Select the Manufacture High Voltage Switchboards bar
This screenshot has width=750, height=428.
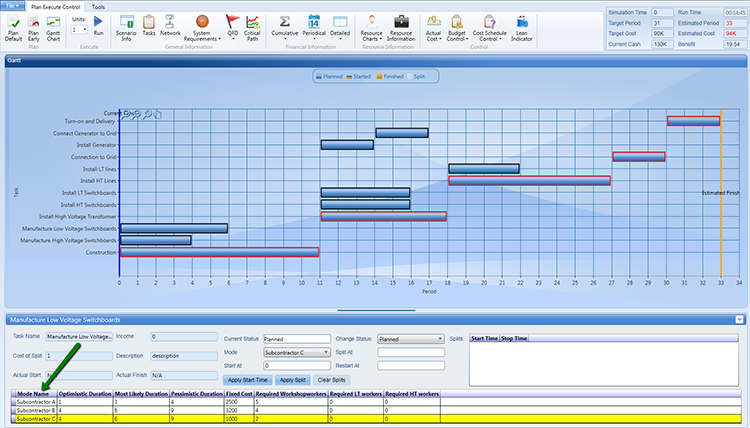(156, 240)
